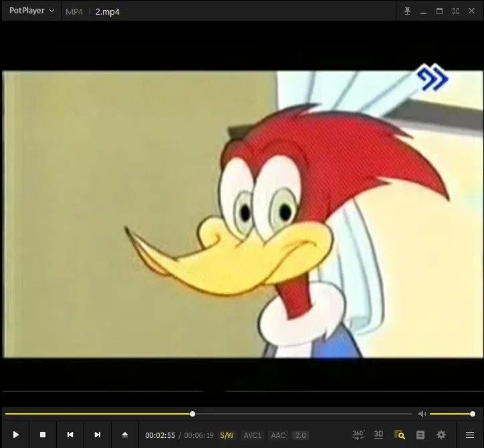Click the video display area
Image resolution: width=484 pixels, height=448 pixels.
click(x=243, y=214)
